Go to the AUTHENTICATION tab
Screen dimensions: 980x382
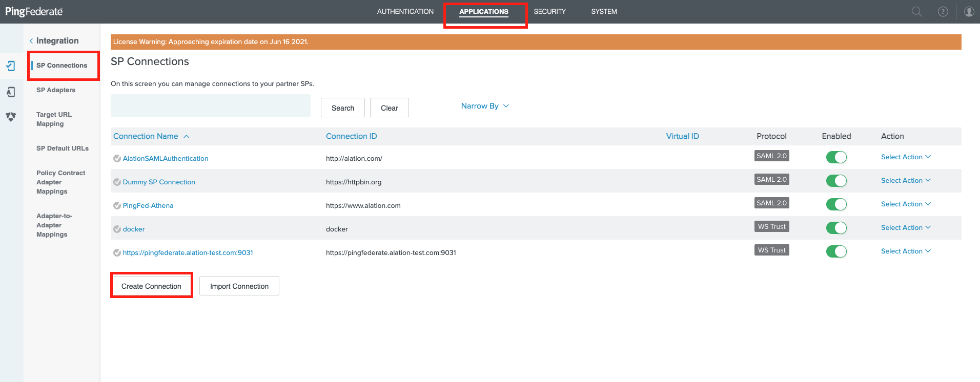tap(405, 11)
